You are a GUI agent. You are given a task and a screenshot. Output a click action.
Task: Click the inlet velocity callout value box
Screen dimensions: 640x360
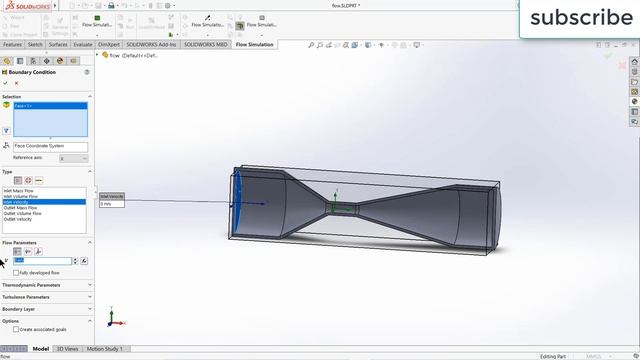pos(112,204)
